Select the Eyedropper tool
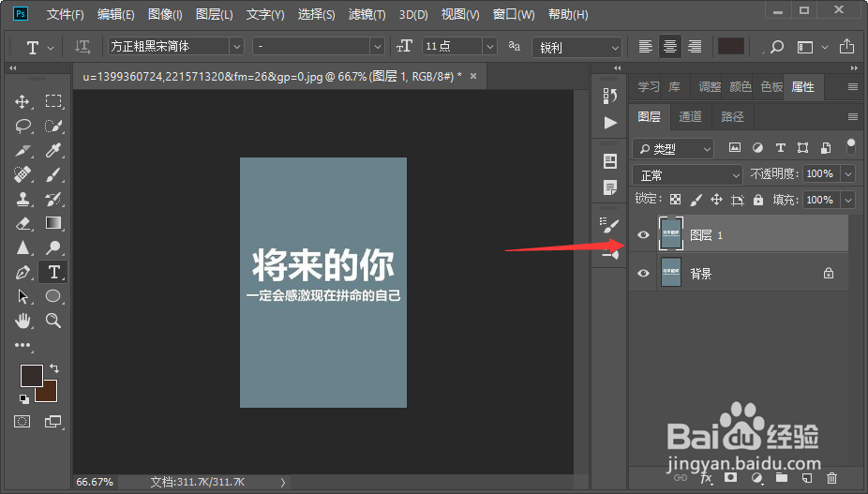 coord(53,150)
